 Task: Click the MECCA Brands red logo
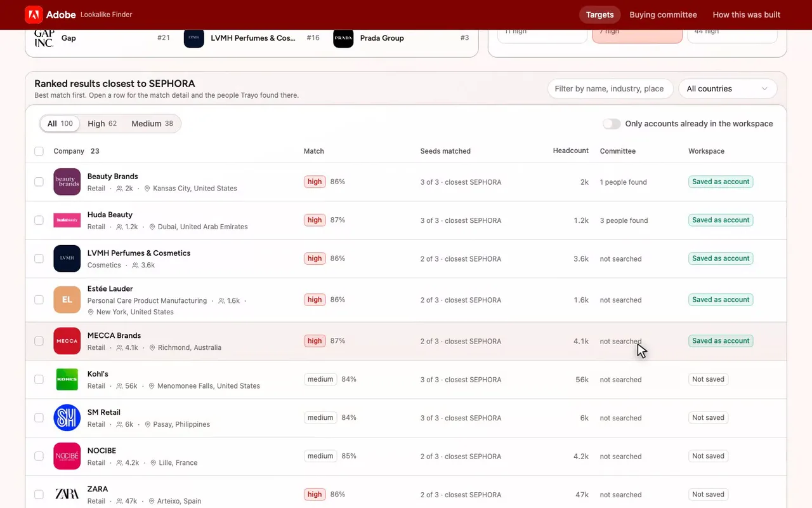click(x=67, y=341)
